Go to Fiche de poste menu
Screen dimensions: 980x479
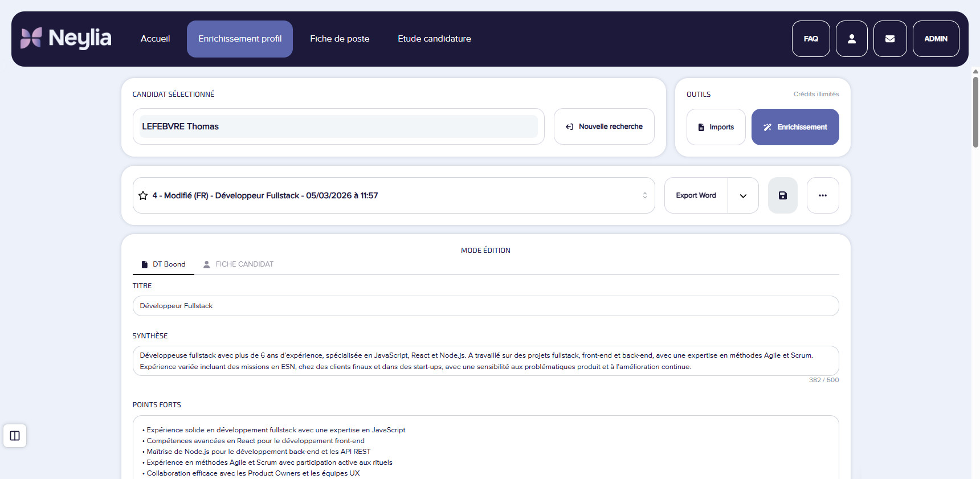[340, 39]
